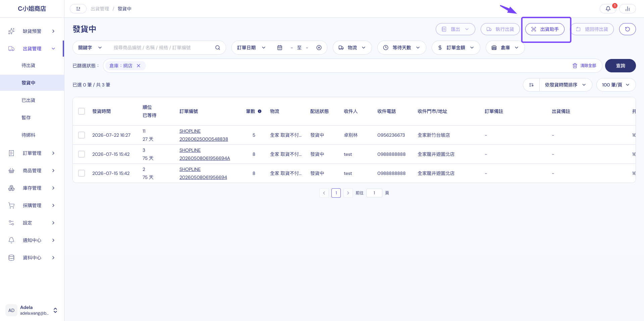Check the order 2026050806195​6694A row
644x321 pixels.
(x=82, y=154)
